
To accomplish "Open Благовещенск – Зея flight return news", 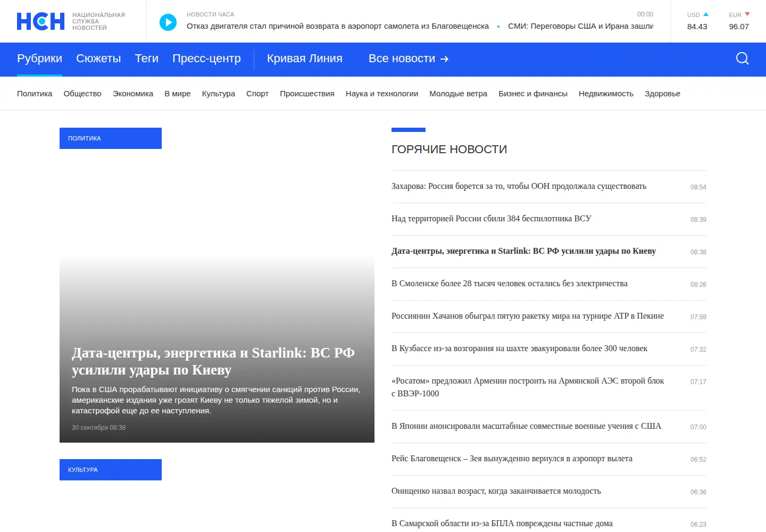I will coord(512,459).
